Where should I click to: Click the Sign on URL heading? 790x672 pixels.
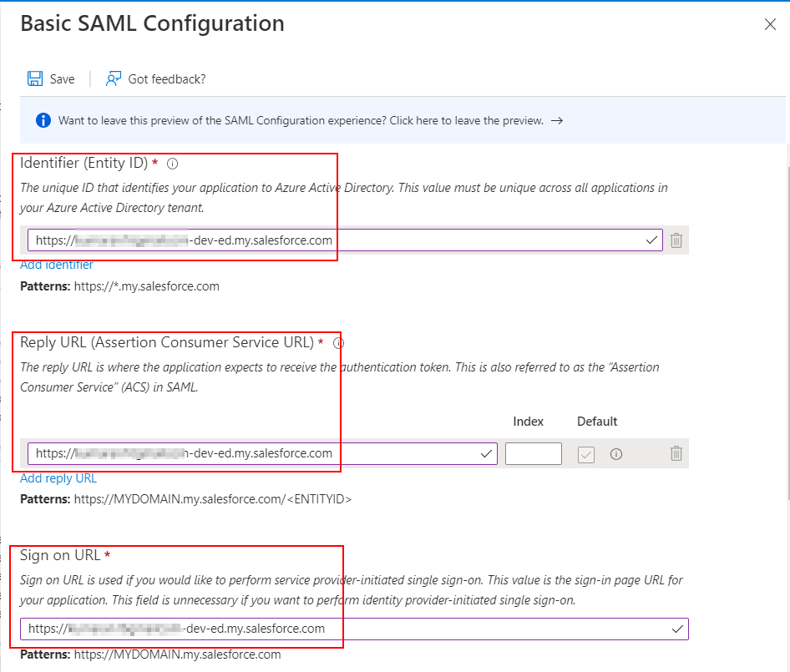[60, 555]
